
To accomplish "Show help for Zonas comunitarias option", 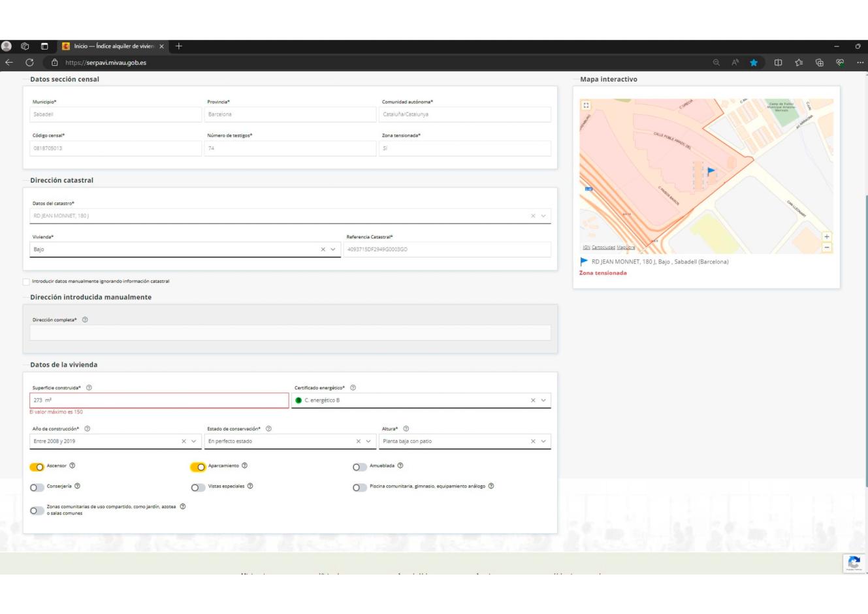I will point(183,506).
